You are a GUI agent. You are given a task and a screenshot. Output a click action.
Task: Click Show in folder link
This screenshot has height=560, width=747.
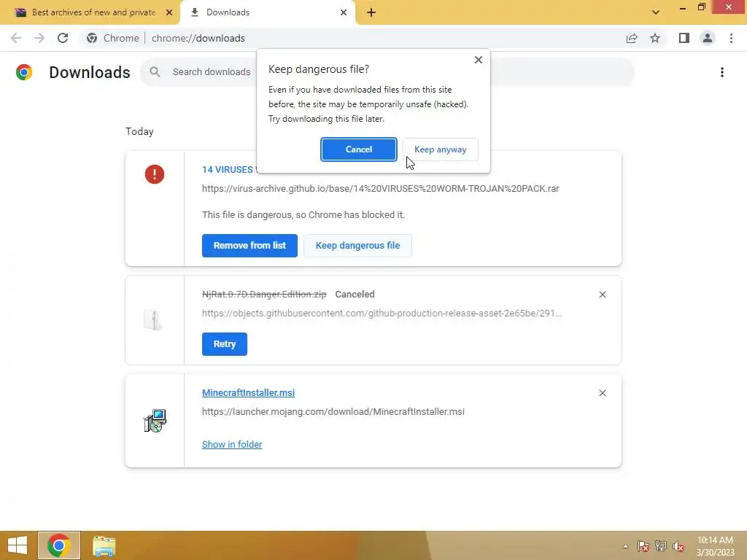pos(232,444)
